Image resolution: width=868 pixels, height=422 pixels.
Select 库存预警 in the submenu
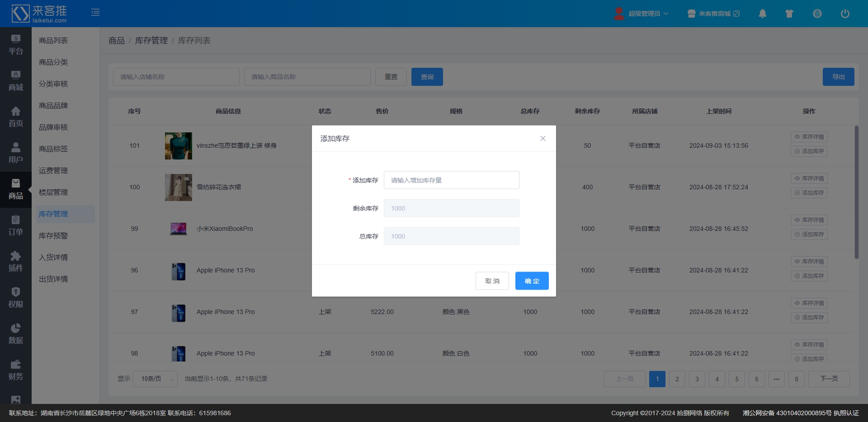point(53,236)
